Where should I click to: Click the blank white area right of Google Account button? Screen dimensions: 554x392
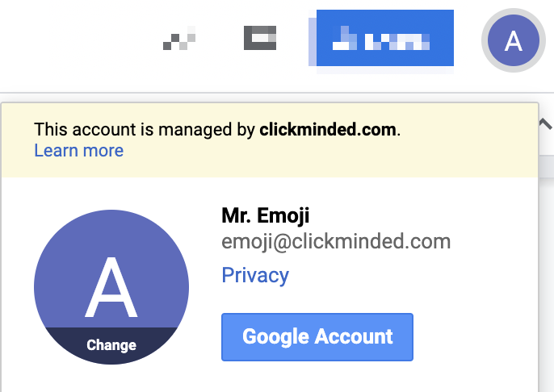pyautogui.click(x=476, y=336)
